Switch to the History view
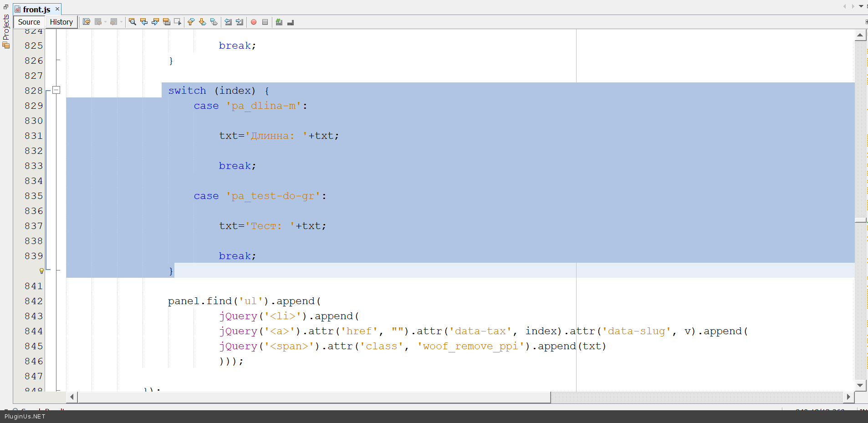868x423 pixels. pyautogui.click(x=61, y=22)
